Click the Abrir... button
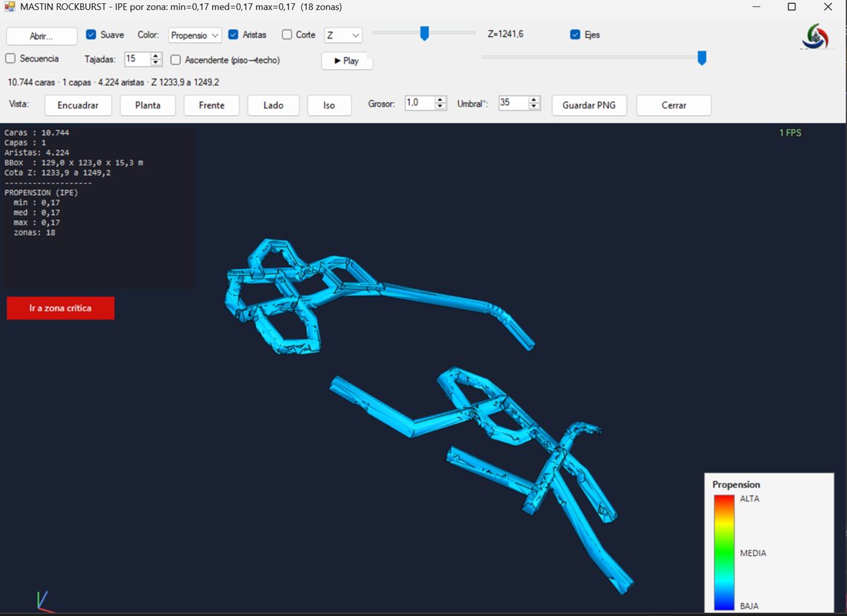This screenshot has height=616, width=847. point(42,36)
